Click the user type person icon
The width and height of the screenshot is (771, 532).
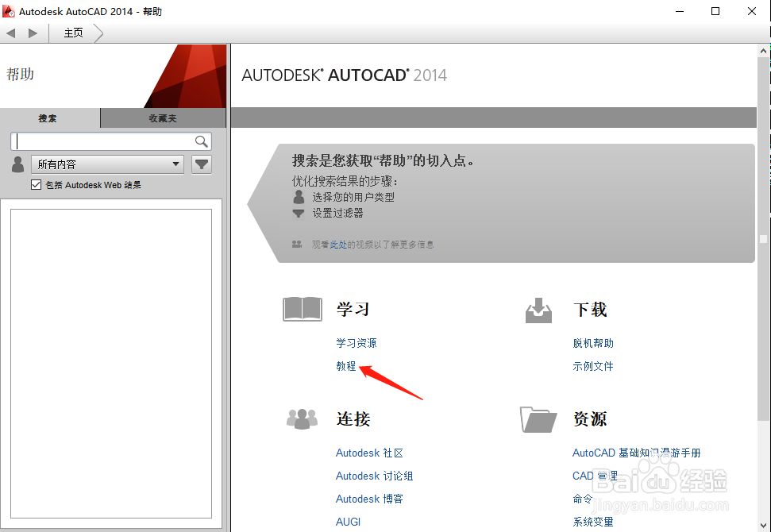[17, 164]
